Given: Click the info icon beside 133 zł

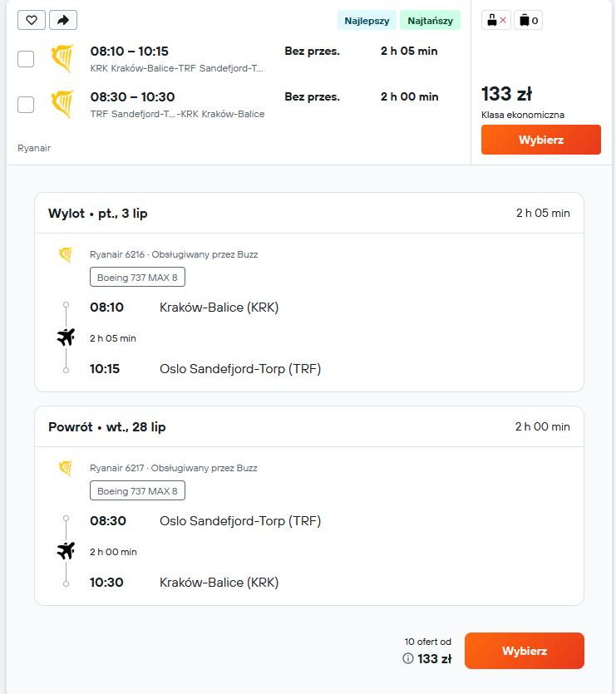Looking at the screenshot, I should coord(408,658).
